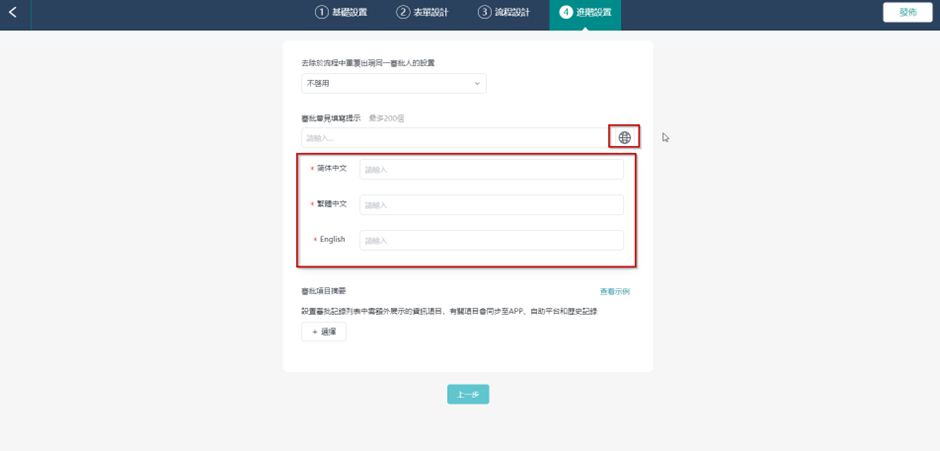Open the 不啟用 dropdown
Viewport: 940px width, 451px height.
tap(393, 84)
